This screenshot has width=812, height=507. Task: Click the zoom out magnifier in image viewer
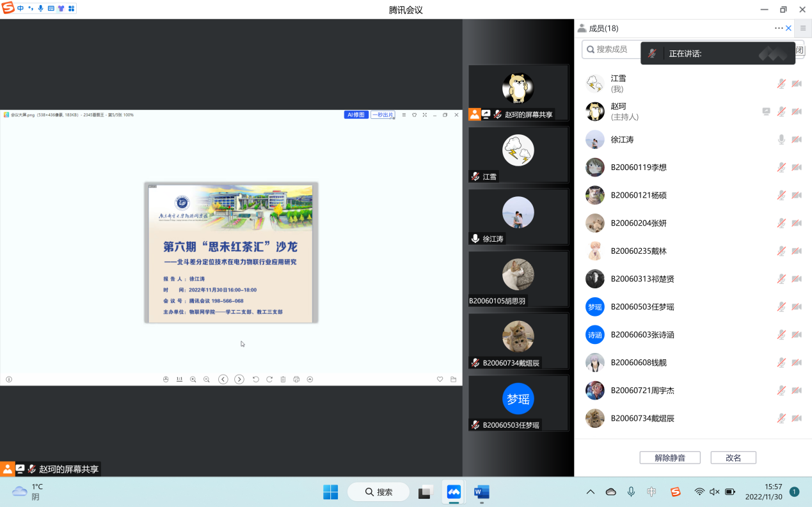pyautogui.click(x=207, y=379)
